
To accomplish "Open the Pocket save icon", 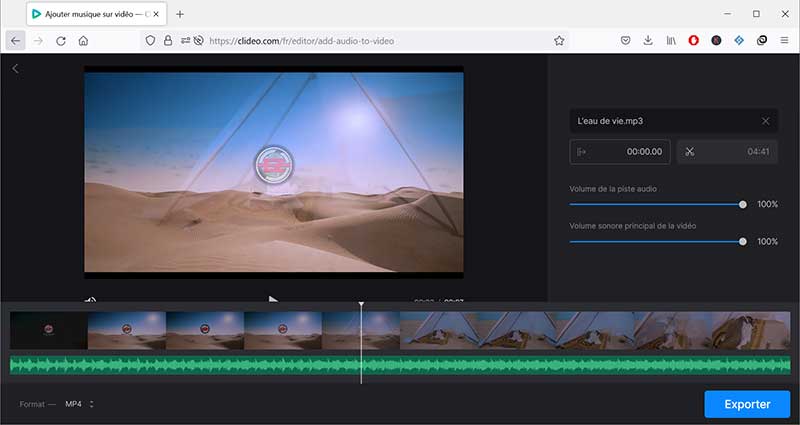I will [x=626, y=40].
